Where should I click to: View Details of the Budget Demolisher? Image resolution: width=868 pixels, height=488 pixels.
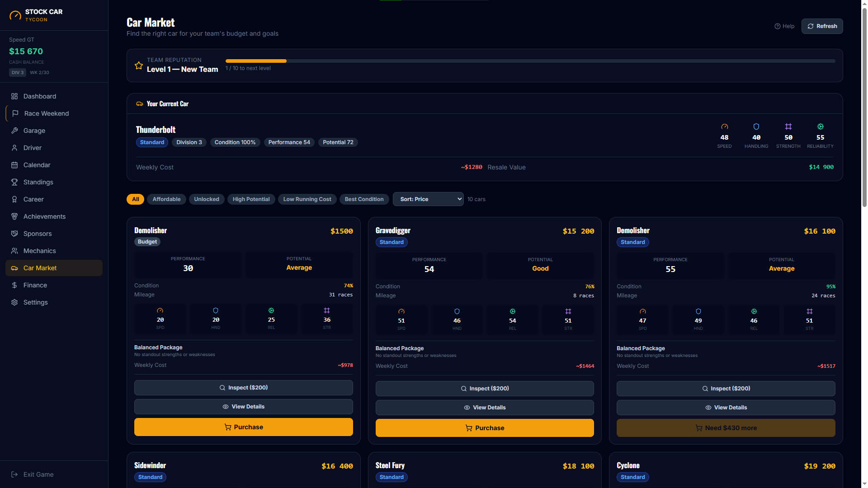click(x=243, y=407)
